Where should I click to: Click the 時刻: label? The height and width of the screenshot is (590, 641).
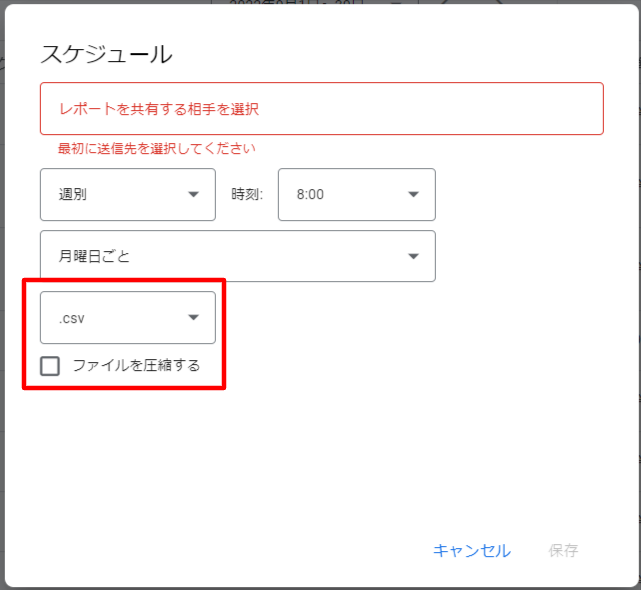point(247,195)
